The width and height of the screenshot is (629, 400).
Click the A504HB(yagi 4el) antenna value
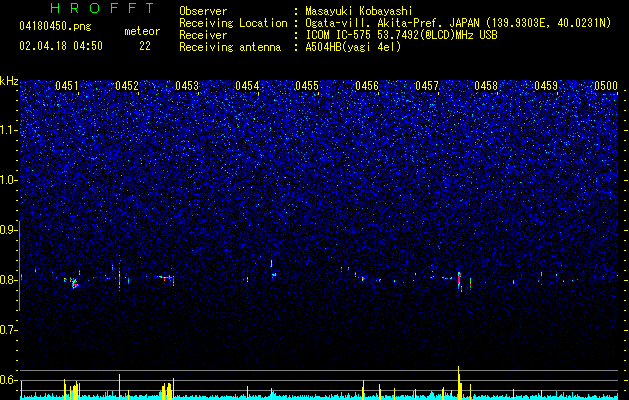click(353, 47)
